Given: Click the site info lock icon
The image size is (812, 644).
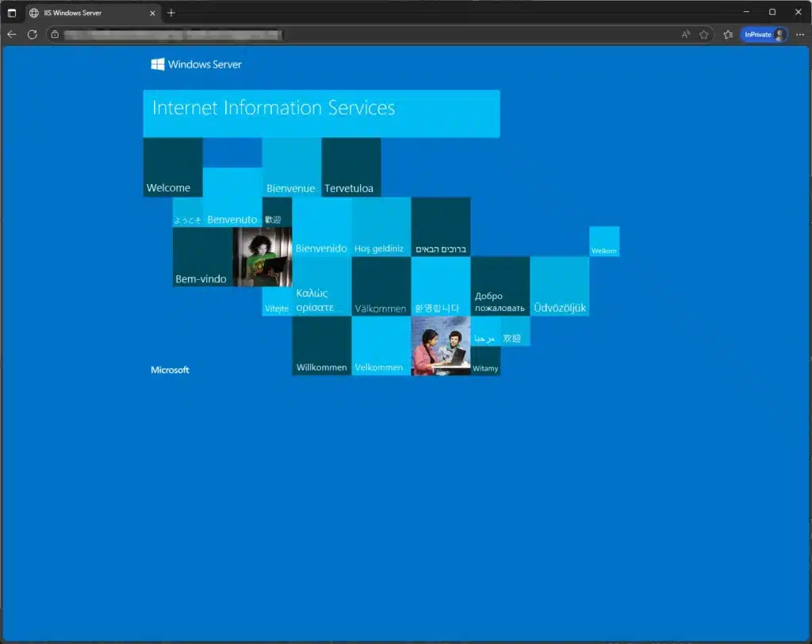Looking at the screenshot, I should [55, 34].
